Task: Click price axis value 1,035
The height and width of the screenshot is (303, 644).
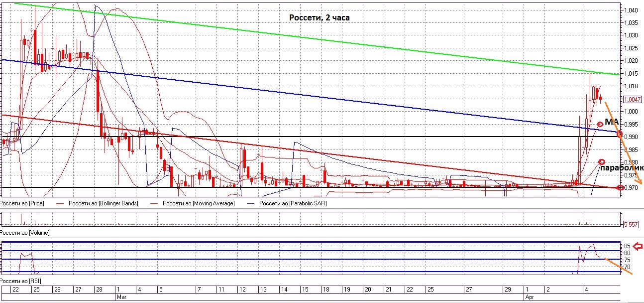Action: [x=632, y=23]
